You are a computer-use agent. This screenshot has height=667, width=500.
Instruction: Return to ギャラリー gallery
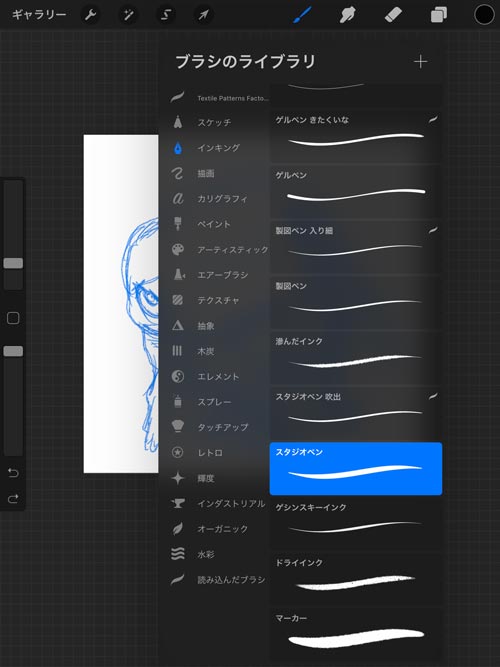(39, 15)
